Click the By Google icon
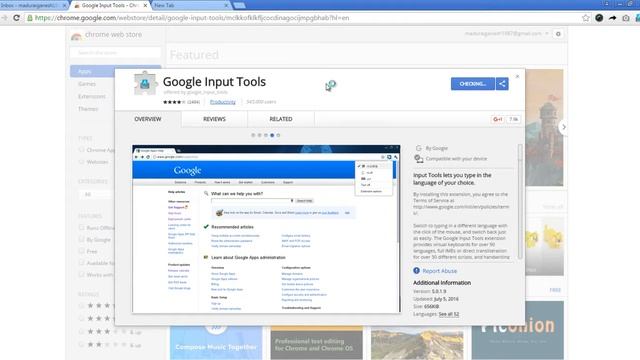This screenshot has height=360, width=640. click(418, 148)
